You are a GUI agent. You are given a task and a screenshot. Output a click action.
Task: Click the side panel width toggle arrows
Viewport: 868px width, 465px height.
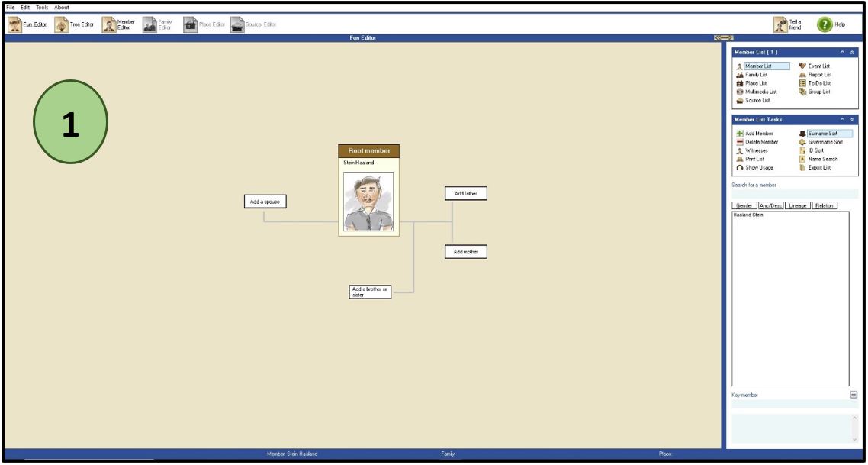(723, 38)
